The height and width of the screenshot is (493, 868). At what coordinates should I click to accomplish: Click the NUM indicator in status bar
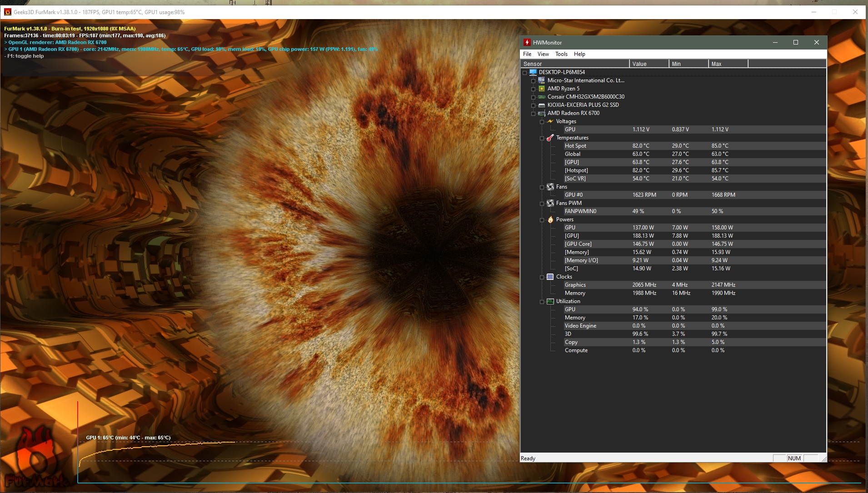tap(794, 458)
